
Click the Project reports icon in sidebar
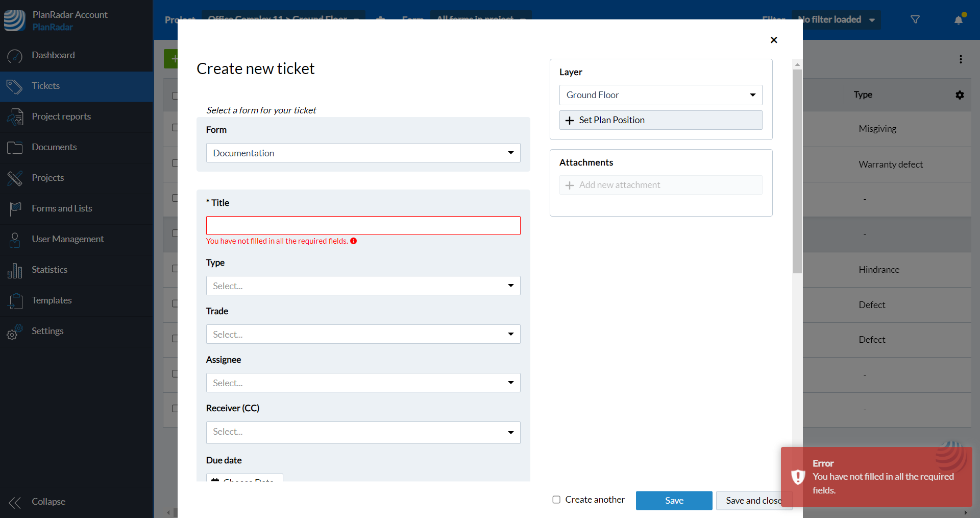coord(15,117)
